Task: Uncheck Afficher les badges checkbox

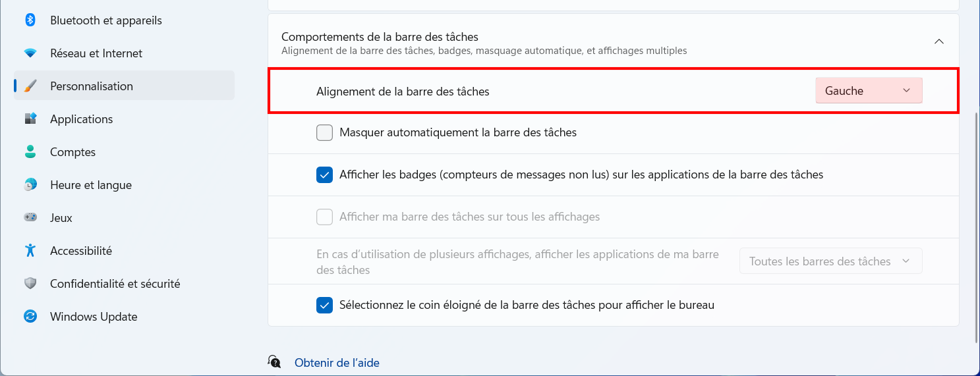Action: click(324, 175)
